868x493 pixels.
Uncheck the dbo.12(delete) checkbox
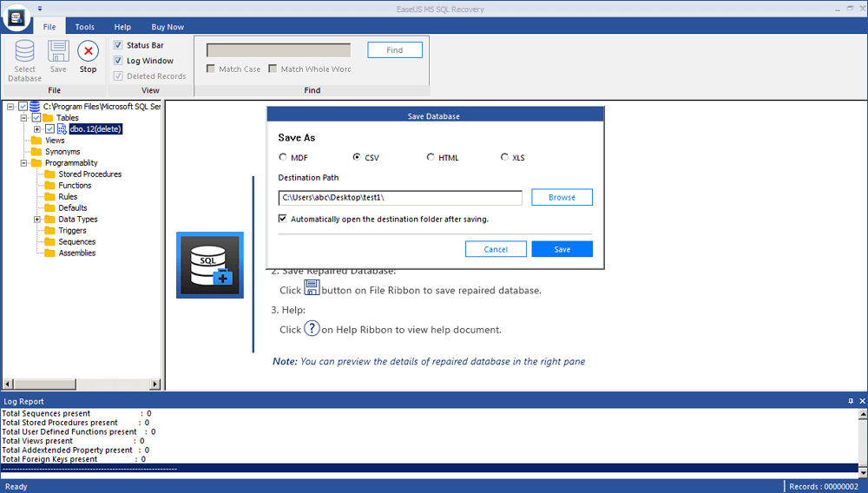click(x=49, y=129)
